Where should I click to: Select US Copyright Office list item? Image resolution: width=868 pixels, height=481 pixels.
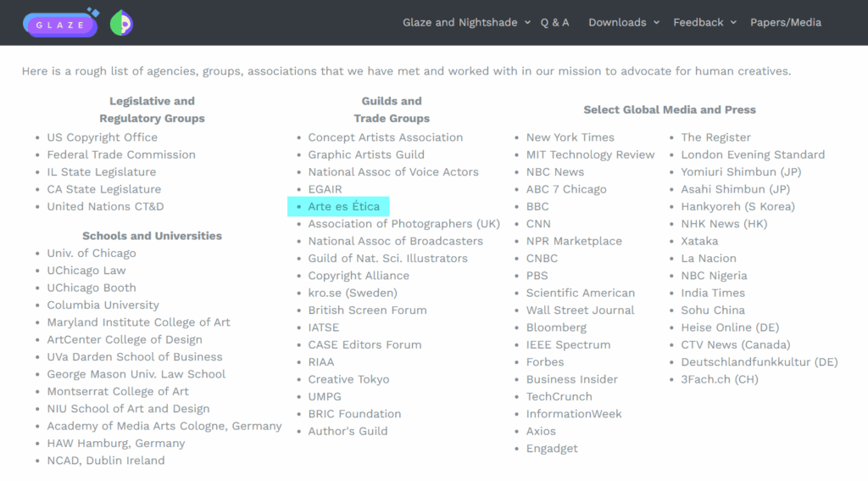[102, 137]
